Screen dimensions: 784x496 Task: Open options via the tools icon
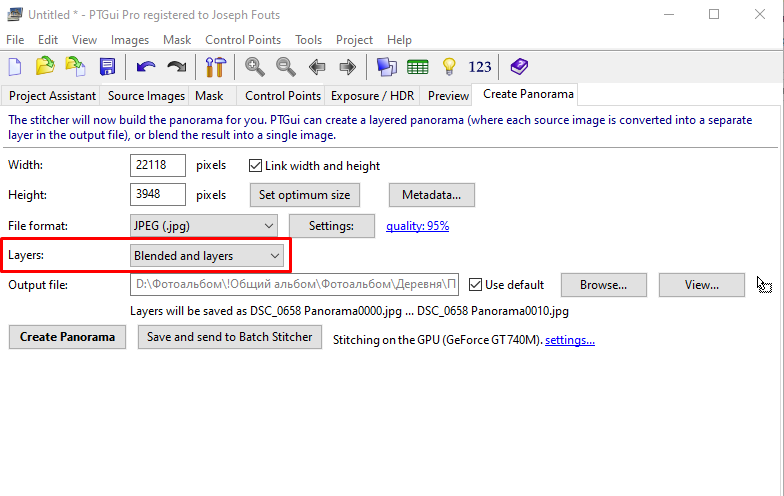[x=216, y=66]
